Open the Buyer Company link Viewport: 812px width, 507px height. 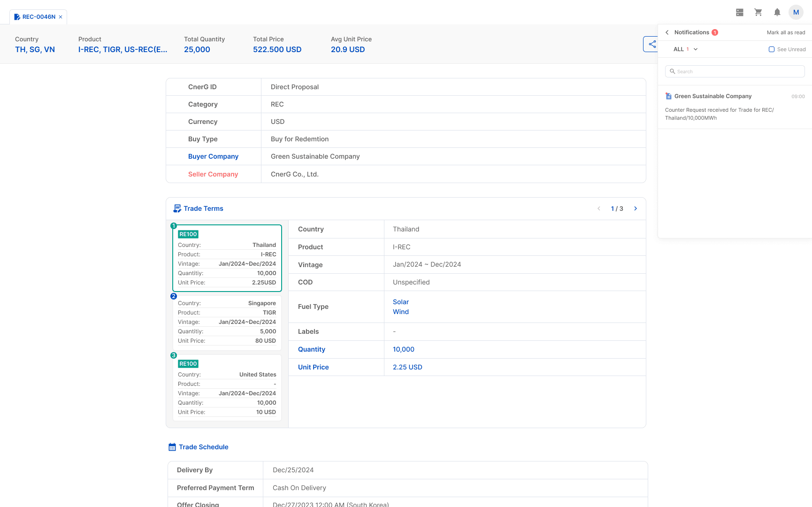213,156
